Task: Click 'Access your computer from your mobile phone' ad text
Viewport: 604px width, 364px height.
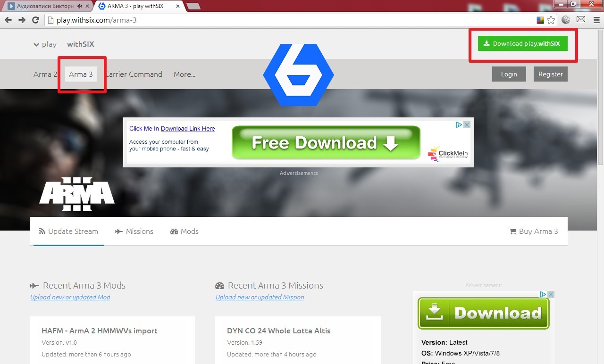Action: click(169, 145)
